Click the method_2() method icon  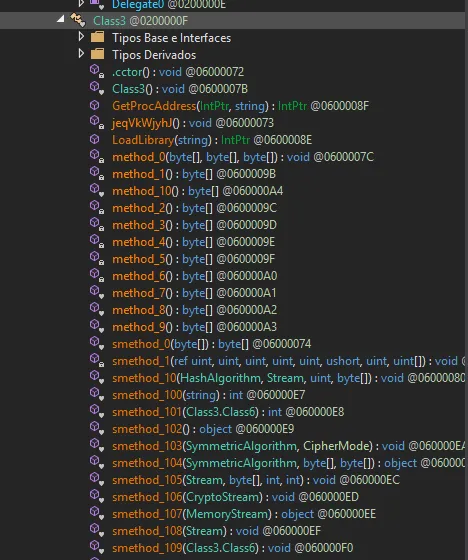point(96,207)
